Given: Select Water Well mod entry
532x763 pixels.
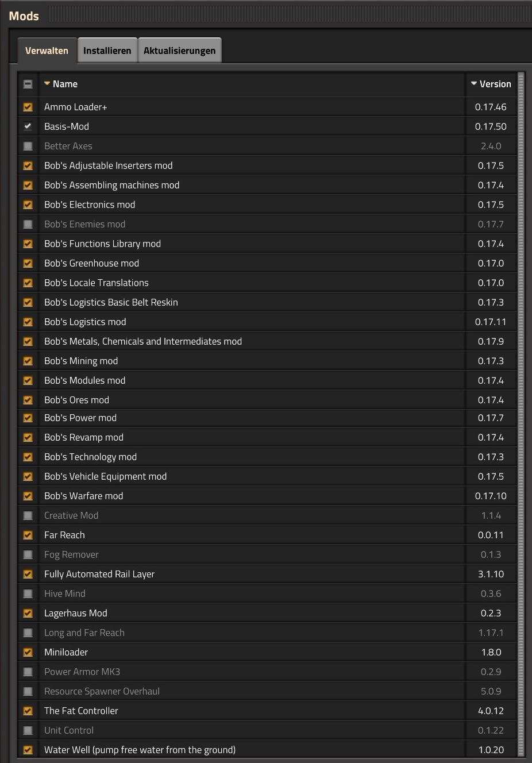Looking at the screenshot, I should [x=140, y=750].
